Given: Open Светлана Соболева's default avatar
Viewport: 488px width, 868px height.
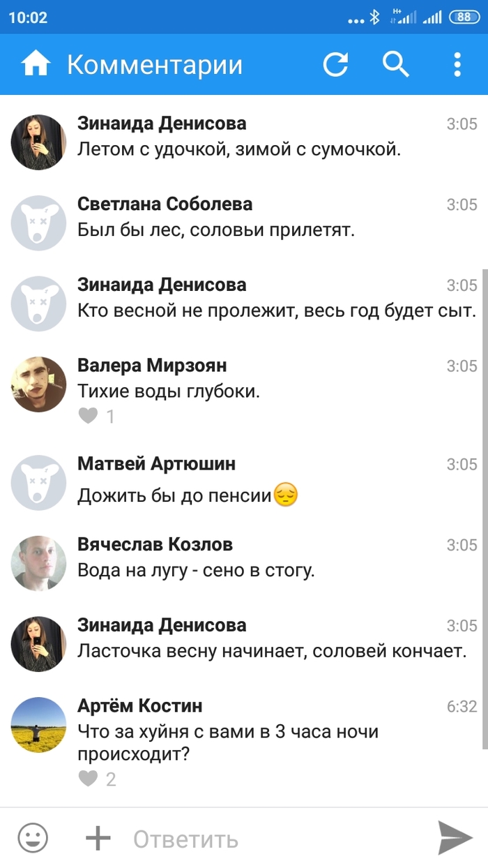Looking at the screenshot, I should [39, 223].
